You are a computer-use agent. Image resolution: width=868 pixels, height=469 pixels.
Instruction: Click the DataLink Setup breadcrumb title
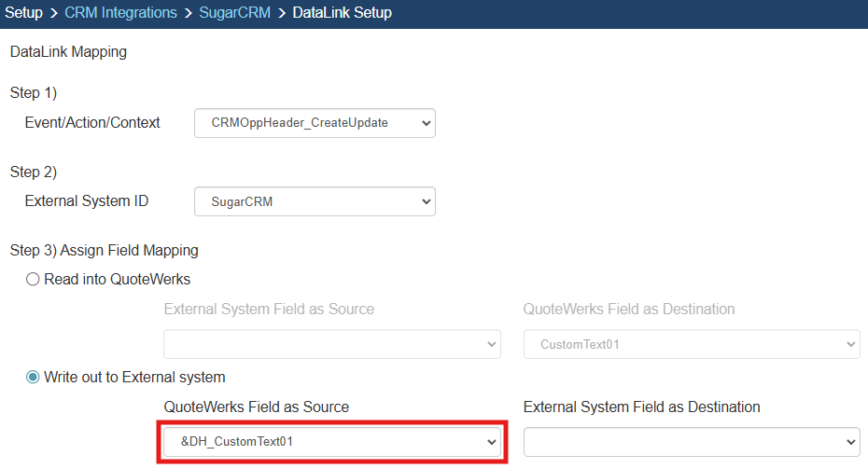(x=342, y=13)
